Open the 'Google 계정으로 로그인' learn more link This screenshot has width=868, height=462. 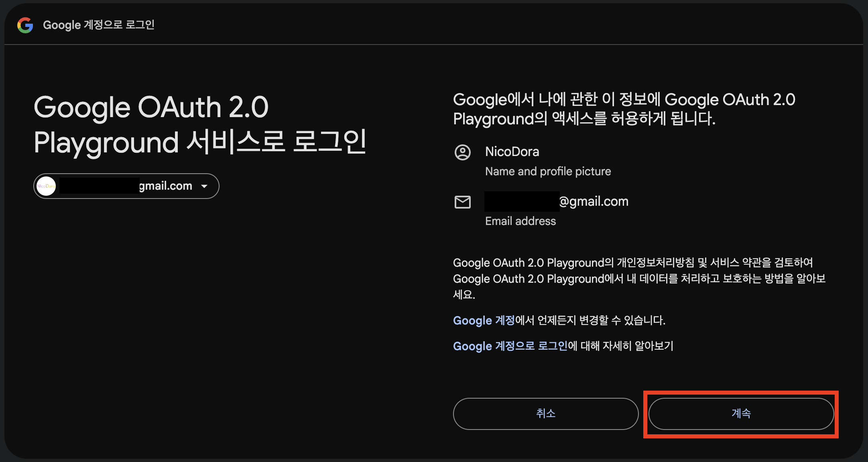(510, 346)
